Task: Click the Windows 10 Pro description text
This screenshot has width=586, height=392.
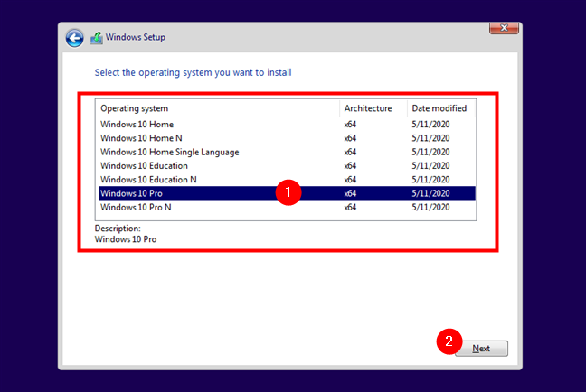Action: (126, 239)
